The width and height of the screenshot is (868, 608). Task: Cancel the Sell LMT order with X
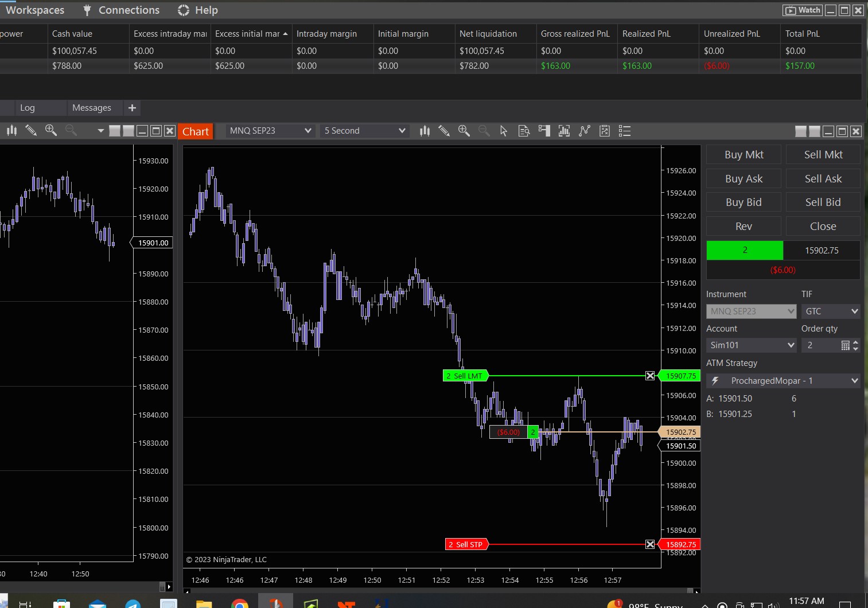650,376
